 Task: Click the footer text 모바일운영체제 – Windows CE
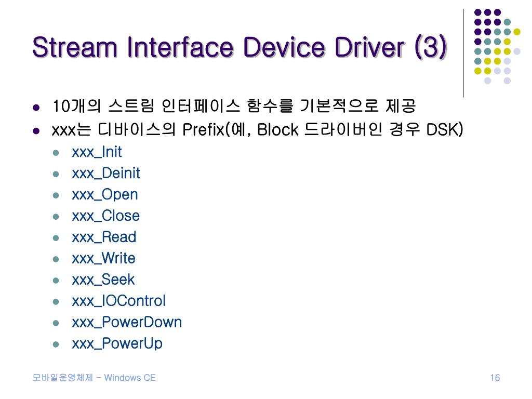point(94,378)
